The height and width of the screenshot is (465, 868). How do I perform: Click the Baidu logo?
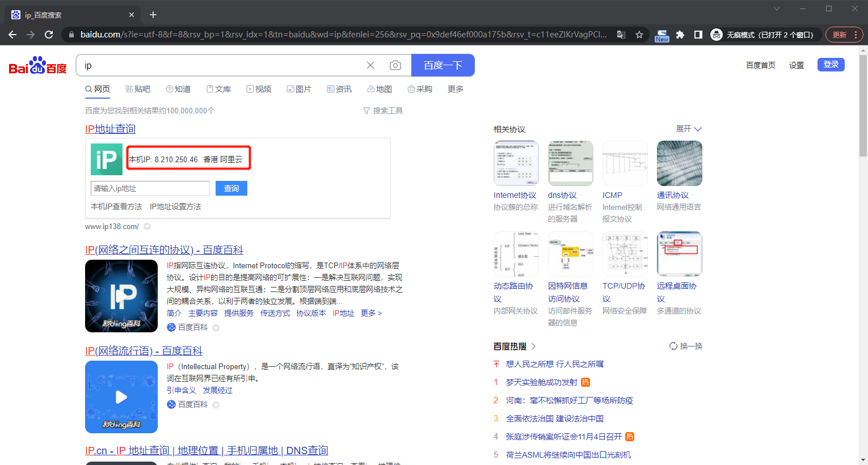click(x=37, y=66)
